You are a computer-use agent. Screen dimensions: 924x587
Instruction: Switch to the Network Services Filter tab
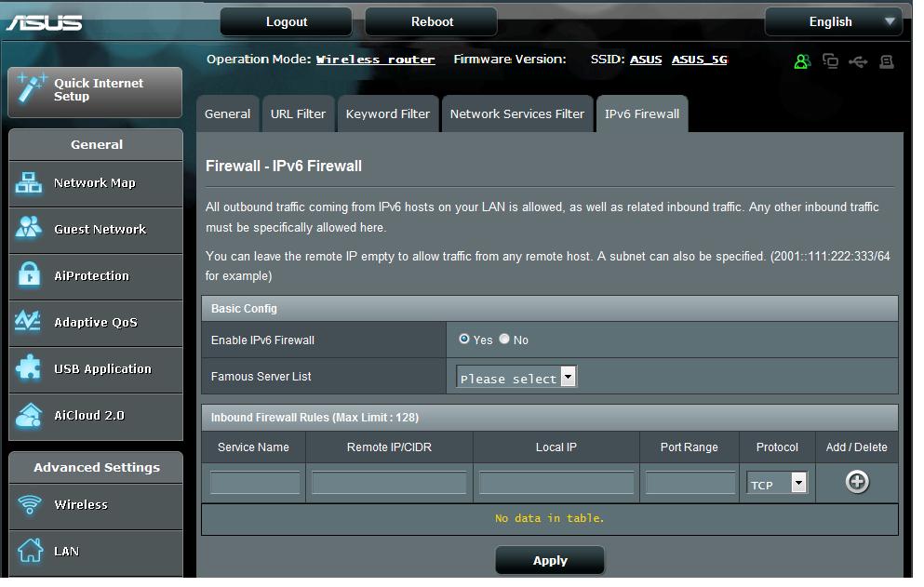click(x=517, y=113)
